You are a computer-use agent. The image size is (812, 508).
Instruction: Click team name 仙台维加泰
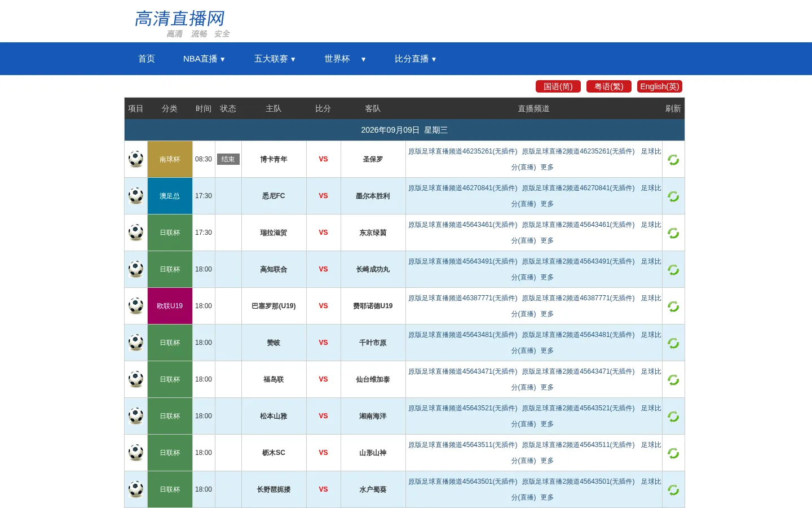pyautogui.click(x=373, y=379)
